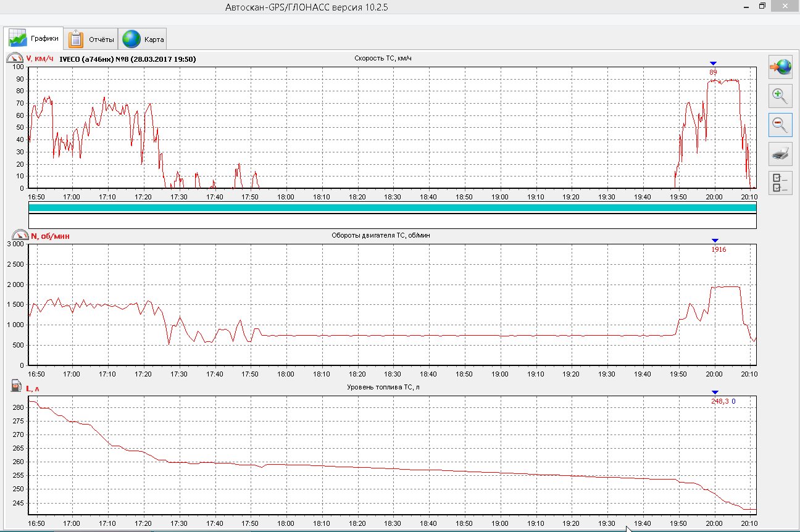Zoom out using the red minus magnifier
800x532 pixels.
[780, 125]
